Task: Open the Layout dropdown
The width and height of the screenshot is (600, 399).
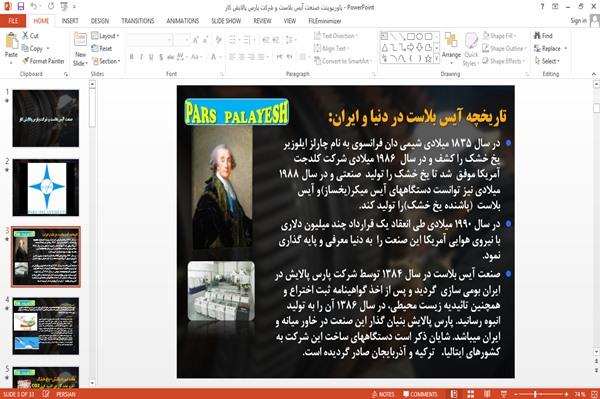Action: tap(105, 36)
